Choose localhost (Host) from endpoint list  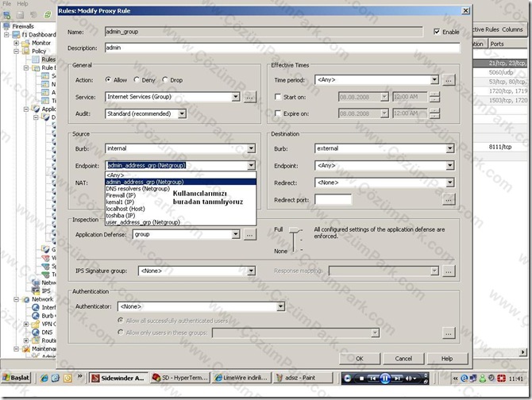pyautogui.click(x=181, y=209)
